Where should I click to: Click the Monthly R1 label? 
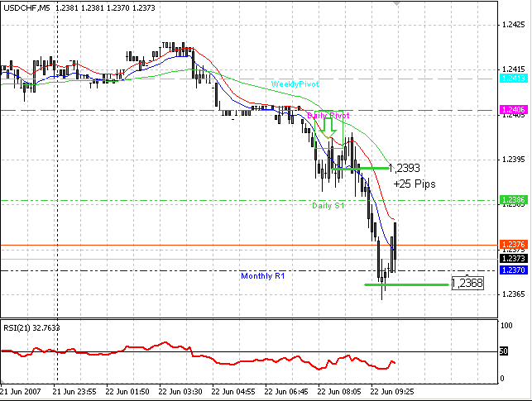click(263, 276)
